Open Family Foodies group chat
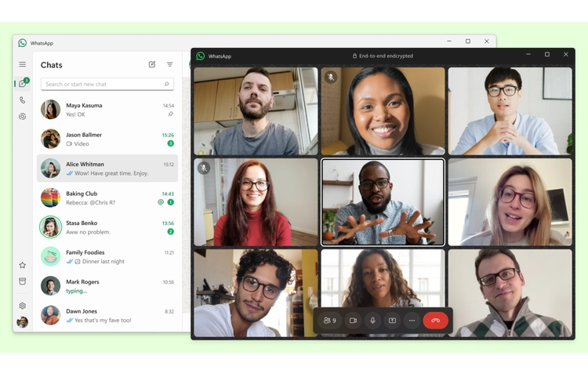Viewport: 588px width, 392px height. pyautogui.click(x=107, y=256)
